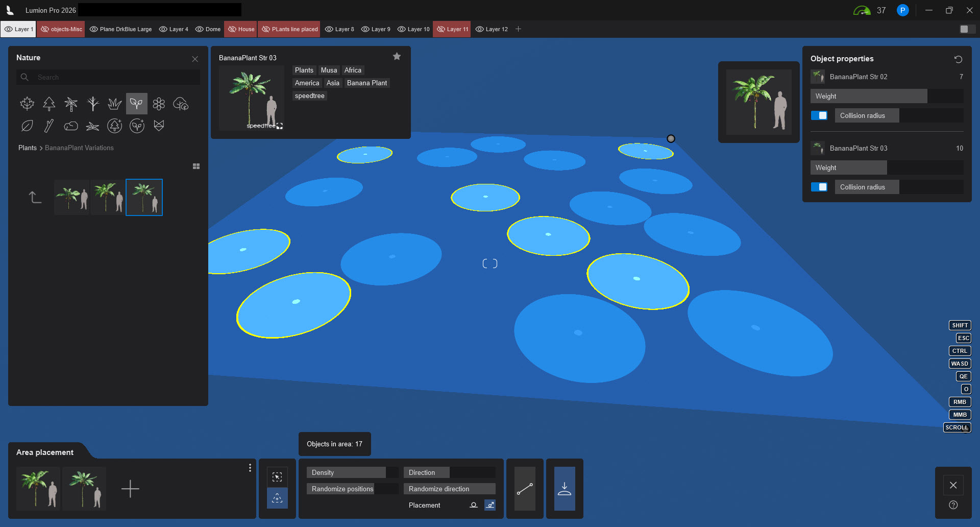This screenshot has width=980, height=527.
Task: Favorite BananaPlant Str 03 with the star
Action: pyautogui.click(x=397, y=57)
